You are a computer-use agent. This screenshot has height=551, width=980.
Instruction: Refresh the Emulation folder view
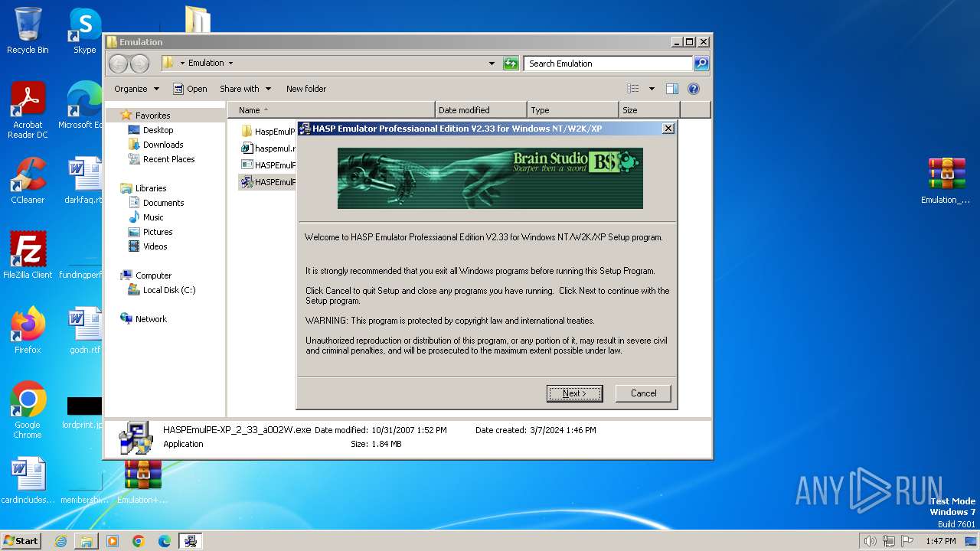pos(511,64)
